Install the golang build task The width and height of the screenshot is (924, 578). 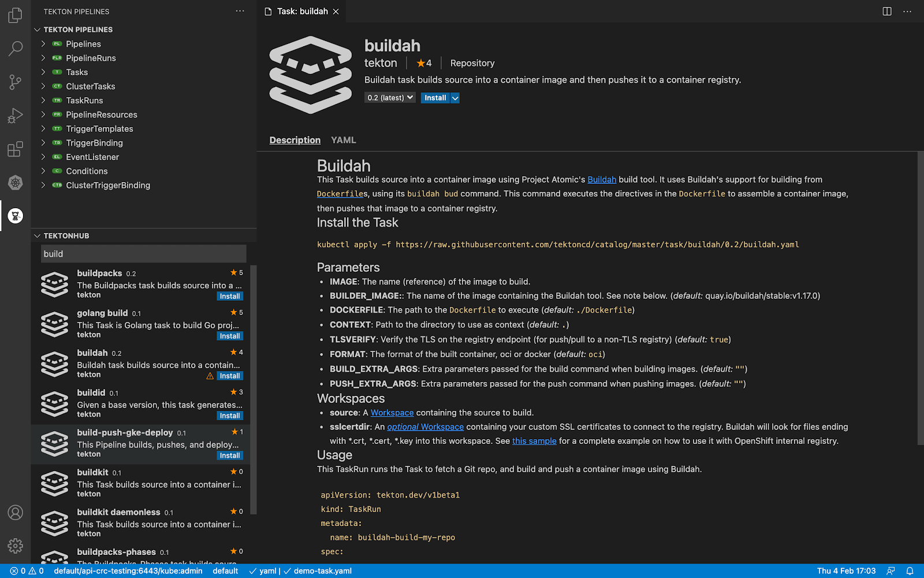point(230,336)
